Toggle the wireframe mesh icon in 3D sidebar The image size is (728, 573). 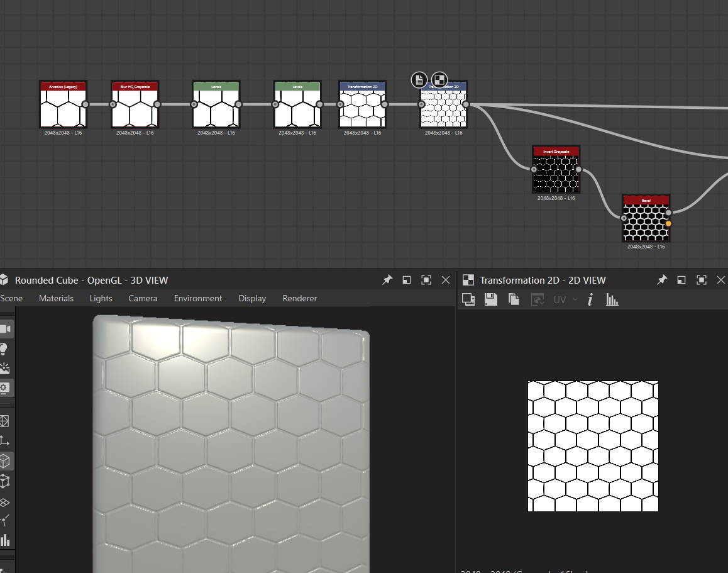[4, 421]
